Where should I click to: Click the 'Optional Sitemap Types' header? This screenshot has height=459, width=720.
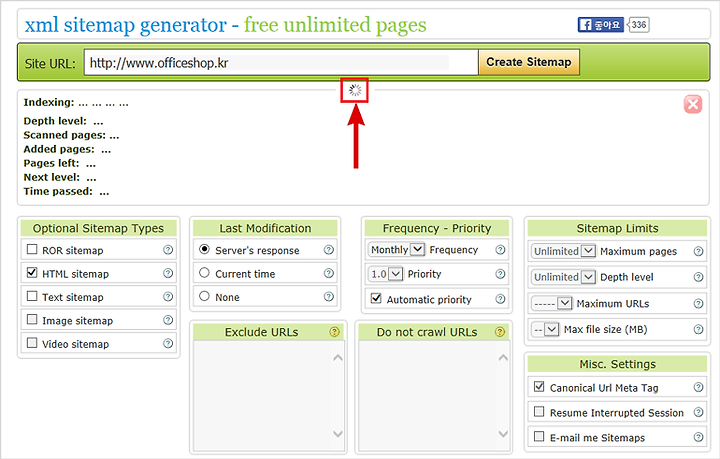point(98,228)
